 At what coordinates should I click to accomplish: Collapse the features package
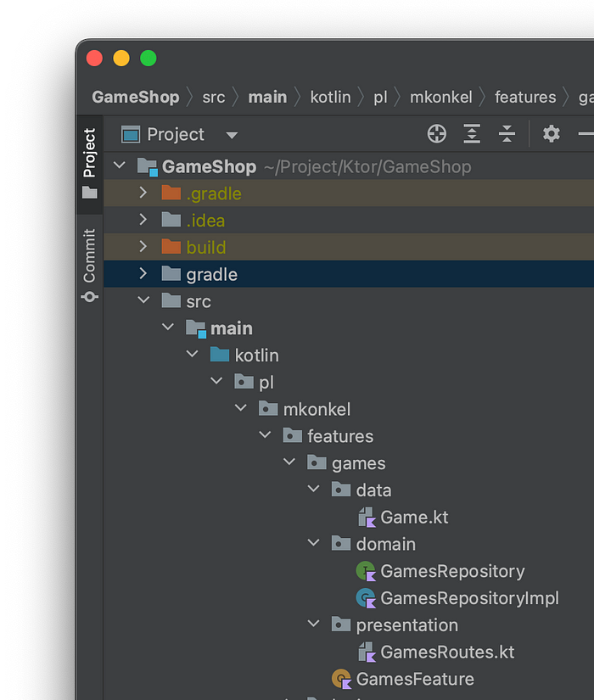point(265,435)
